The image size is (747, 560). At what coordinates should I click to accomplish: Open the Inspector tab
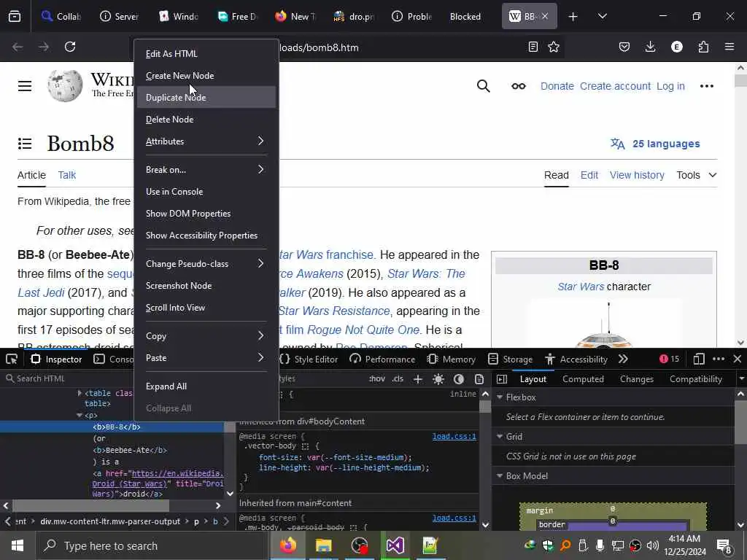[56, 359]
